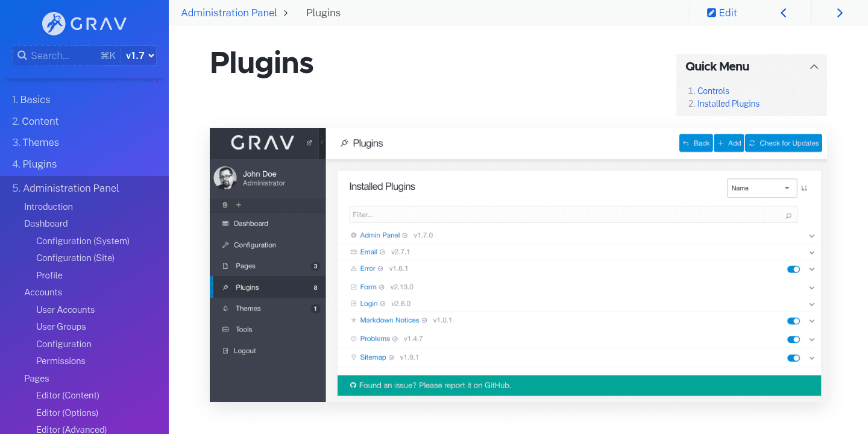Open the Name sort dropdown
868x434 pixels.
tap(761, 187)
